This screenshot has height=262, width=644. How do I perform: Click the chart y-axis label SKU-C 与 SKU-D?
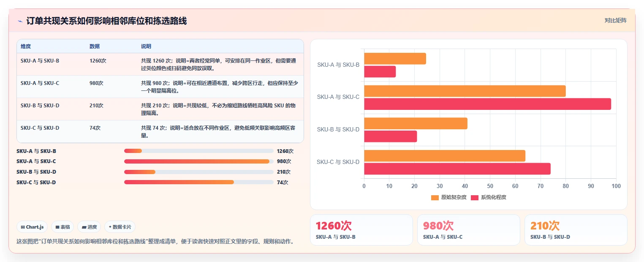tap(338, 162)
